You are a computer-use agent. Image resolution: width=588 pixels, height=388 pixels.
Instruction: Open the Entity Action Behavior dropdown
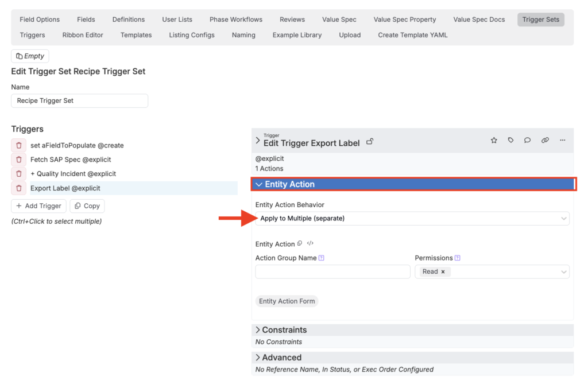click(x=412, y=219)
